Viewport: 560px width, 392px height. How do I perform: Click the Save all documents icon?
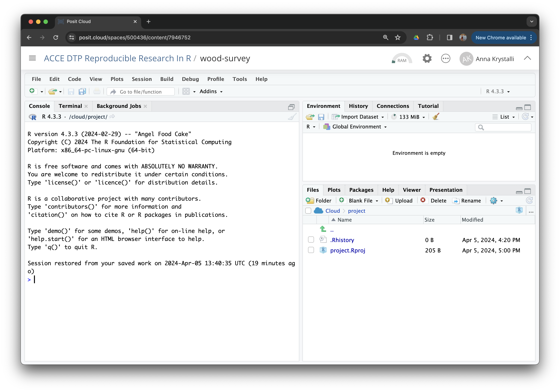82,92
